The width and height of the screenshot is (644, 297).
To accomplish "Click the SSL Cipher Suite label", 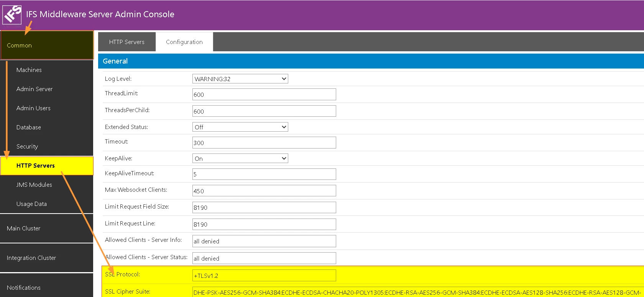I will coord(128,292).
